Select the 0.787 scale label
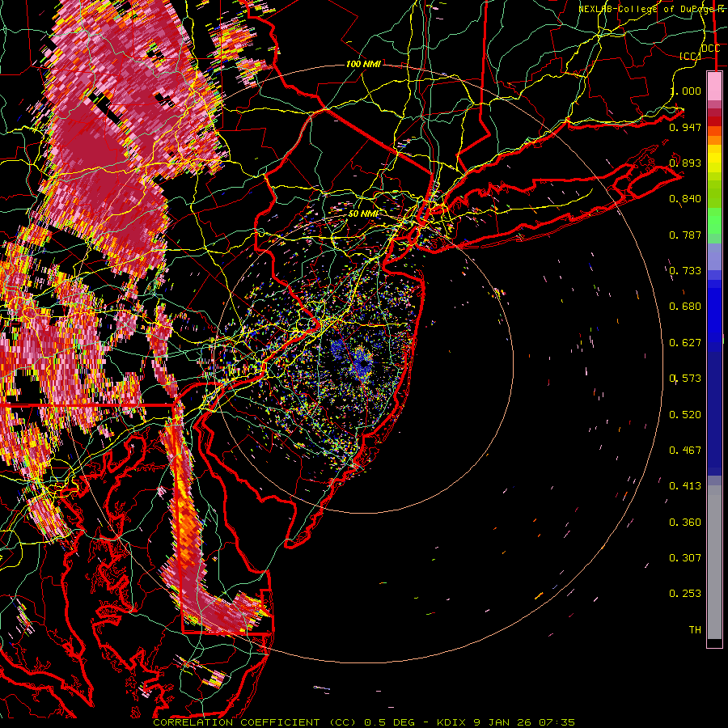Screen dimensions: 728x728 pyautogui.click(x=685, y=235)
